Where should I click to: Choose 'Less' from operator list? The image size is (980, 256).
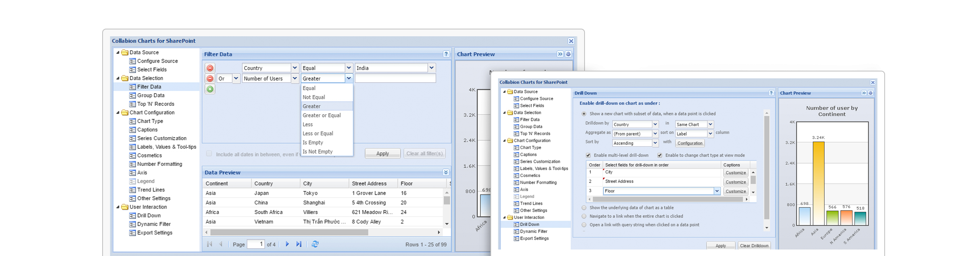click(327, 125)
